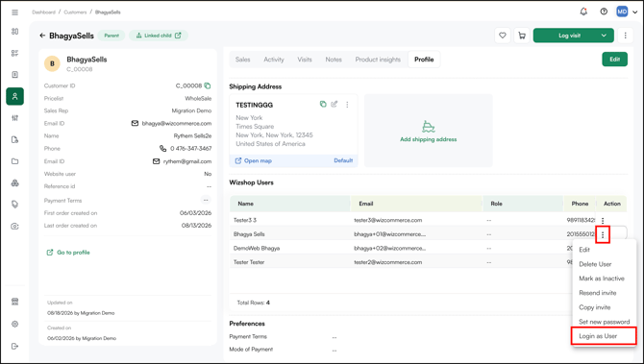The height and width of the screenshot is (364, 644).
Task: Open the products cubes icon in sidebar
Action: coord(14,182)
